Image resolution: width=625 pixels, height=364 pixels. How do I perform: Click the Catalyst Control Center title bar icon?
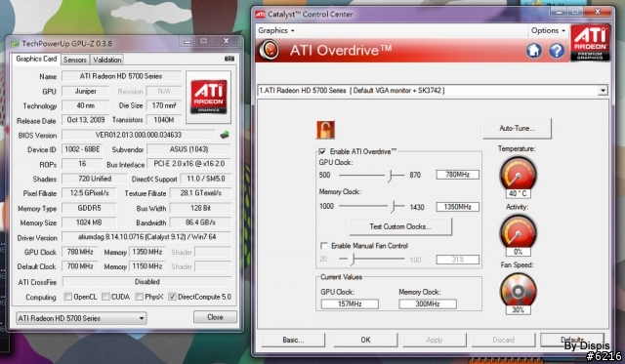tap(260, 15)
